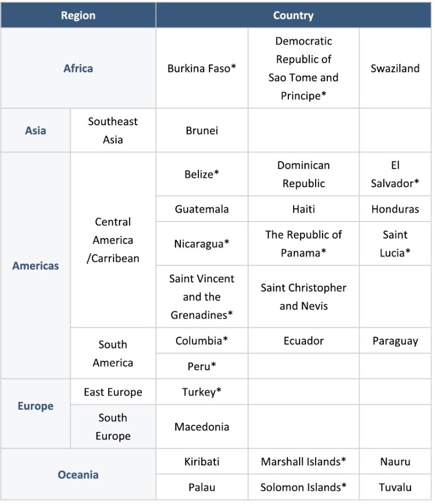Click the Southeast Asia subregion cell
Screen dimensions: 435x504
[x=112, y=131]
